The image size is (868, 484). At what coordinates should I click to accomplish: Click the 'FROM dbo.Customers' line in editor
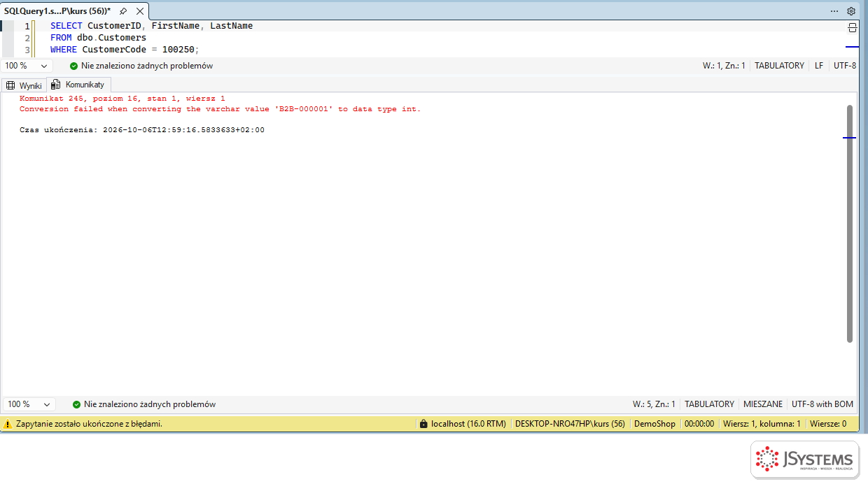98,38
